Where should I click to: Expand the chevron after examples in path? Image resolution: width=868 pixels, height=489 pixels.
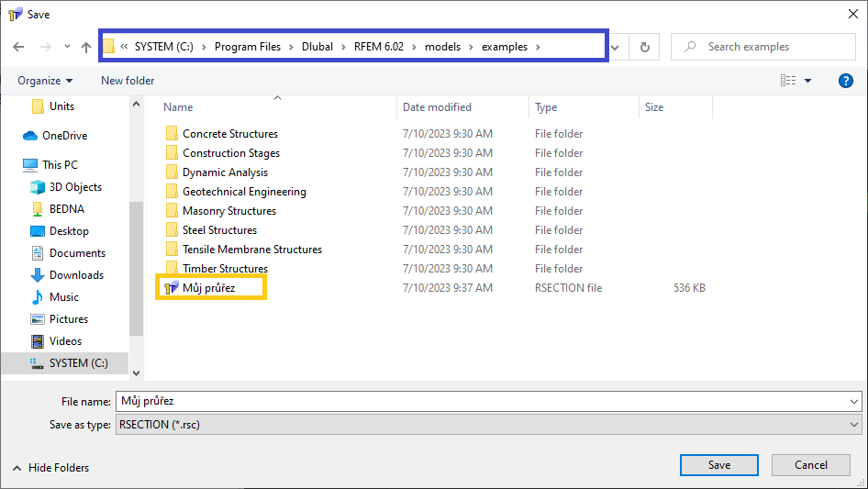click(x=538, y=47)
